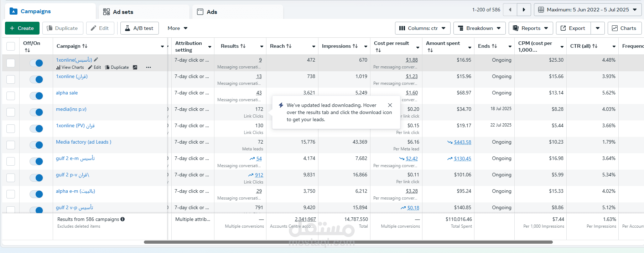
Task: Turn off the alpha e-m campaign toggle
Action: point(36,194)
